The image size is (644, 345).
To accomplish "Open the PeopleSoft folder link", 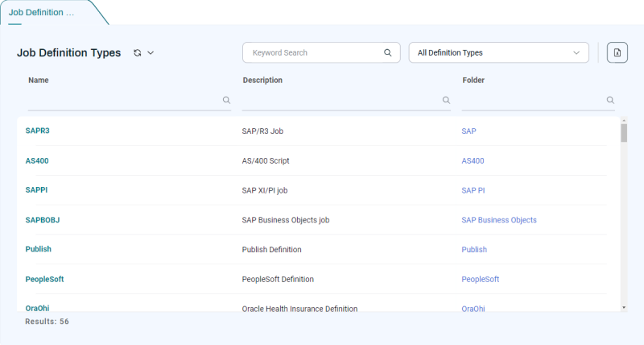I will pos(480,279).
